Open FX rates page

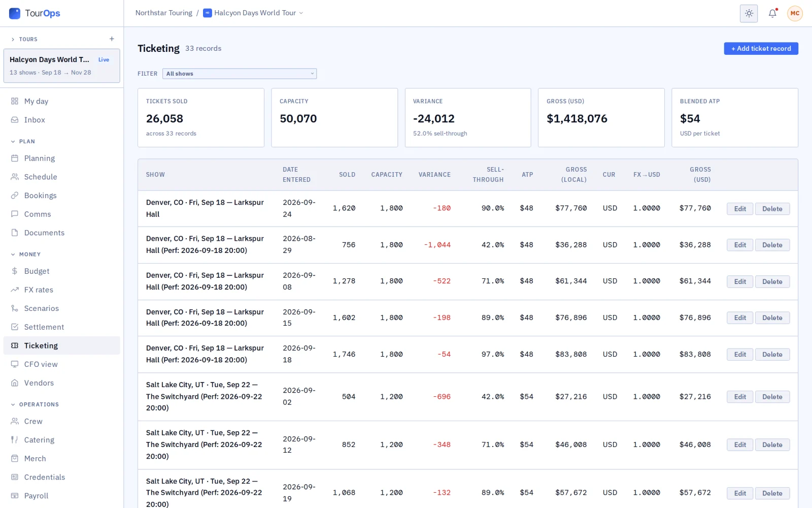point(62,290)
